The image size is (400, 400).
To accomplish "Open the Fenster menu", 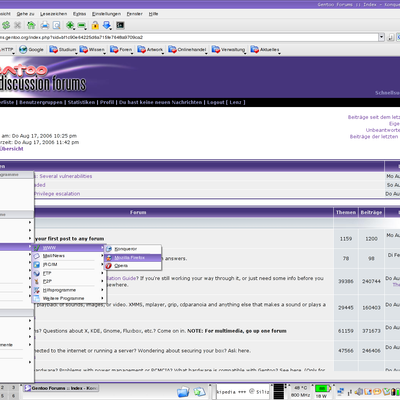I will tap(134, 14).
